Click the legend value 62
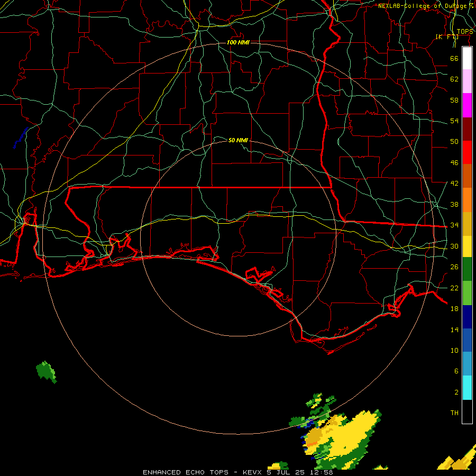This screenshot has height=476, width=476. click(x=454, y=79)
